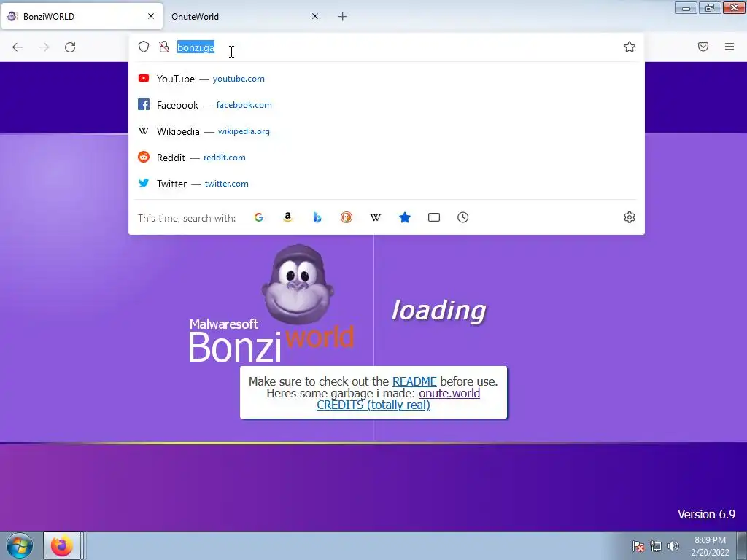
Task: Open the CREDITS (totally real) link
Action: pyautogui.click(x=373, y=405)
